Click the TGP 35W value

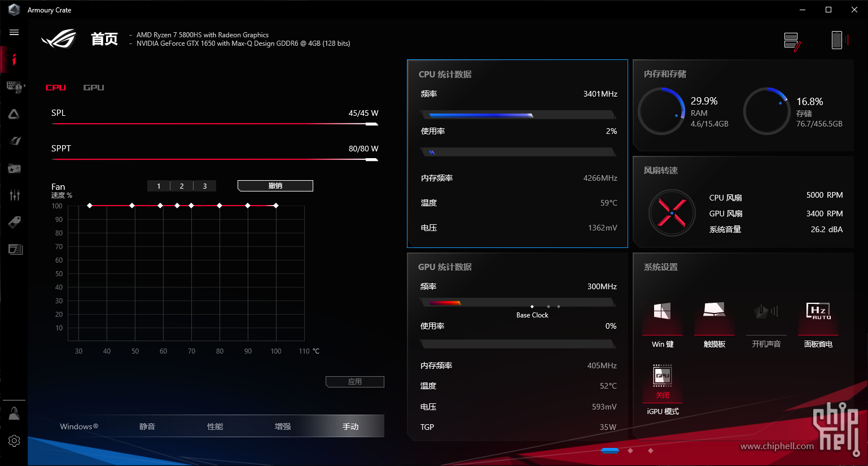[x=608, y=427]
